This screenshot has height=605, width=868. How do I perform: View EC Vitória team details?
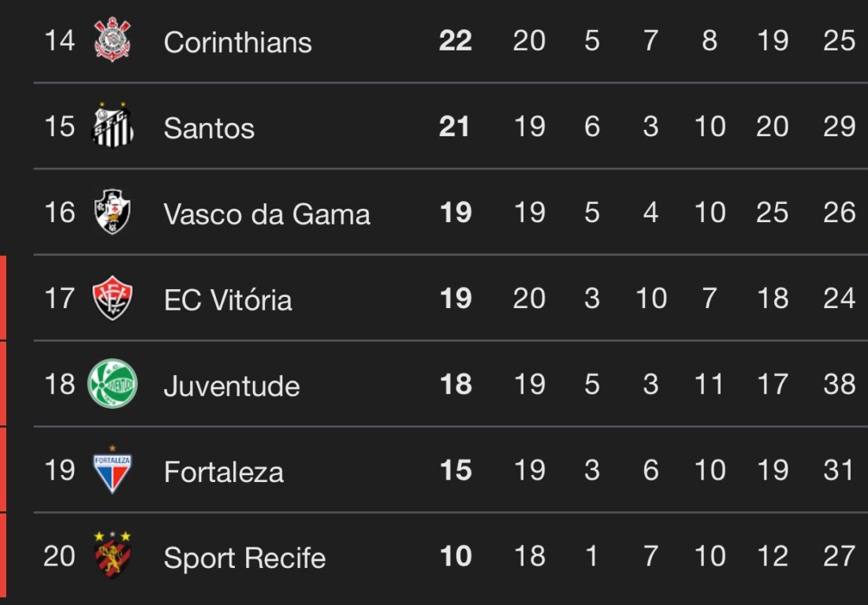[228, 299]
